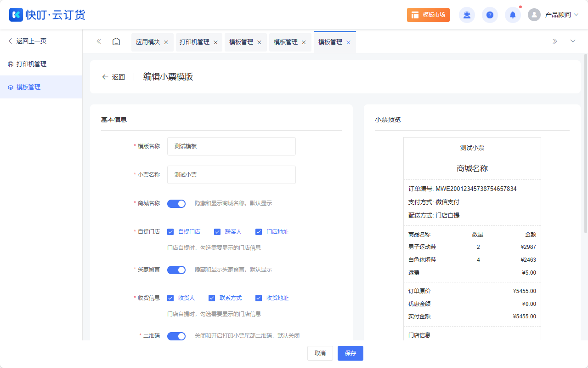The image size is (588, 368).
Task: Click the 订单编号 line in preview
Action: pyautogui.click(x=463, y=189)
